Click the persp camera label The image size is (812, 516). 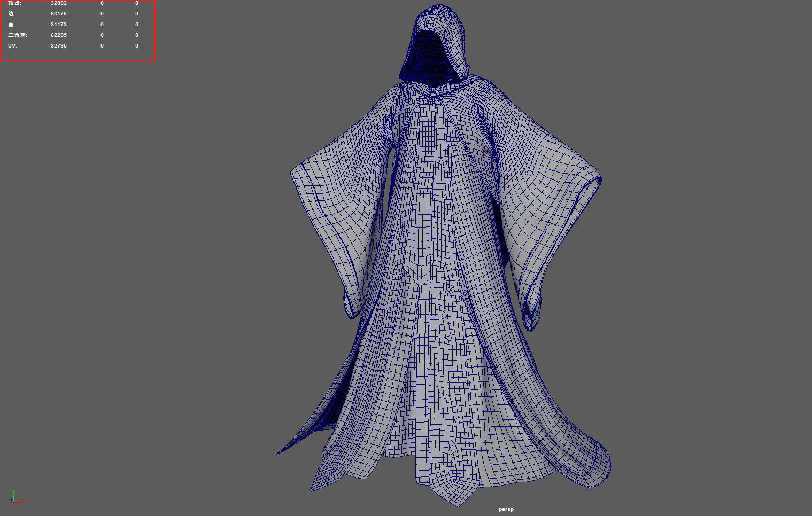[x=505, y=509]
